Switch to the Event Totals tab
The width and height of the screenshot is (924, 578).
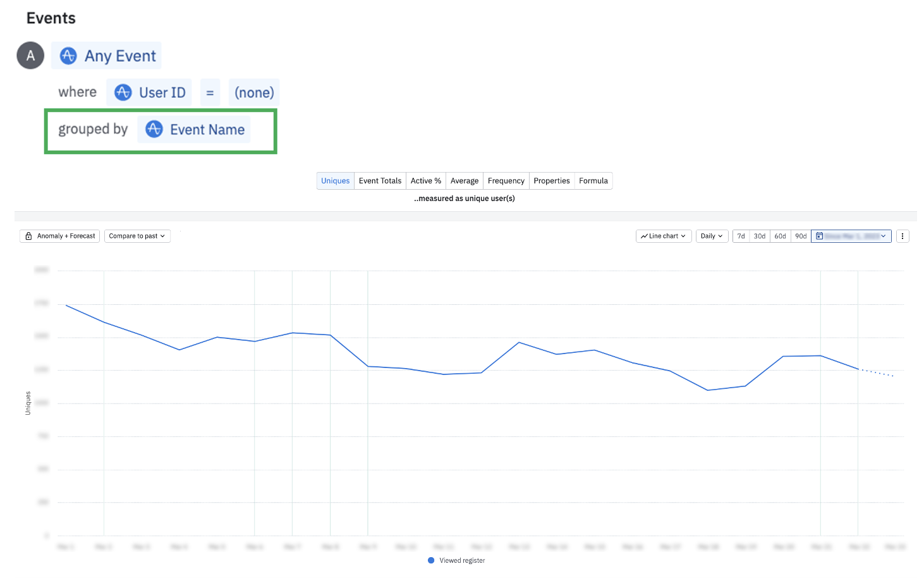point(380,181)
